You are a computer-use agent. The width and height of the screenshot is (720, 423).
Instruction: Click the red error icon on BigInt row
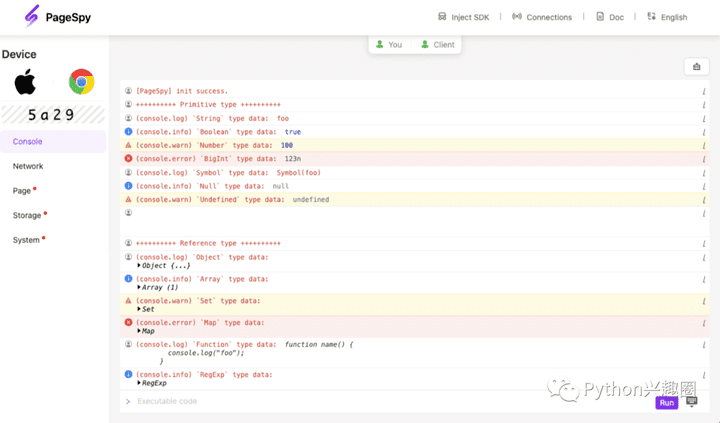pyautogui.click(x=128, y=158)
